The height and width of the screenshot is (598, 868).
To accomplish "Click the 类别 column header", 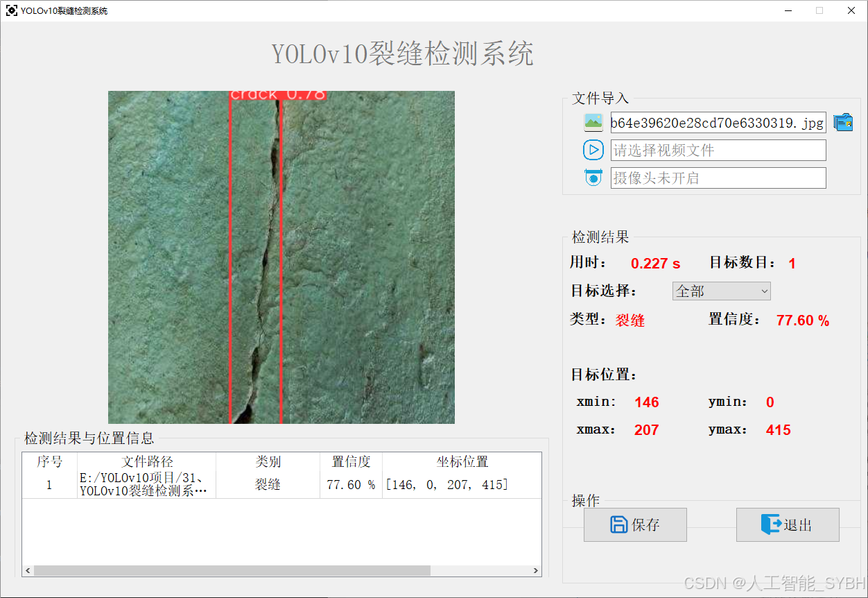I will (268, 461).
